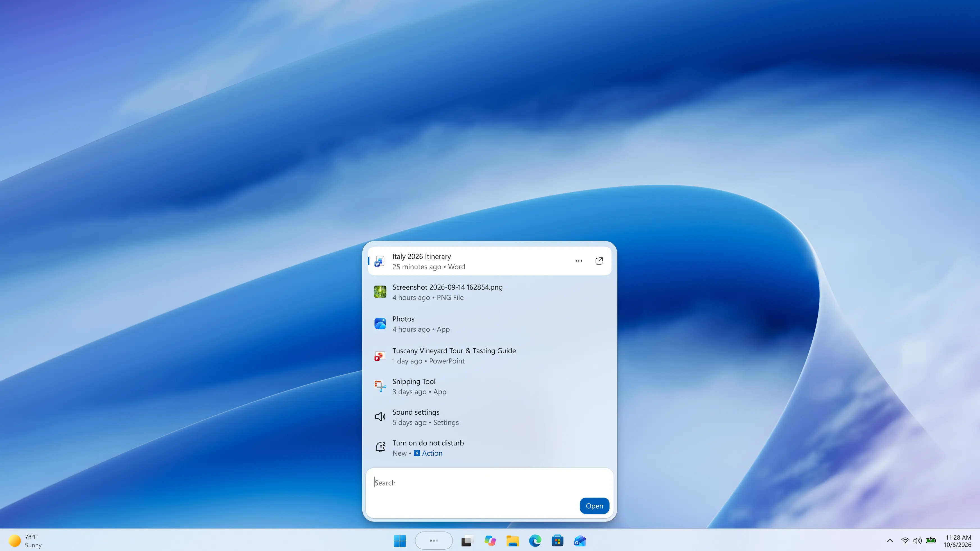Click the blue Open button
Image resolution: width=980 pixels, height=551 pixels.
594,506
